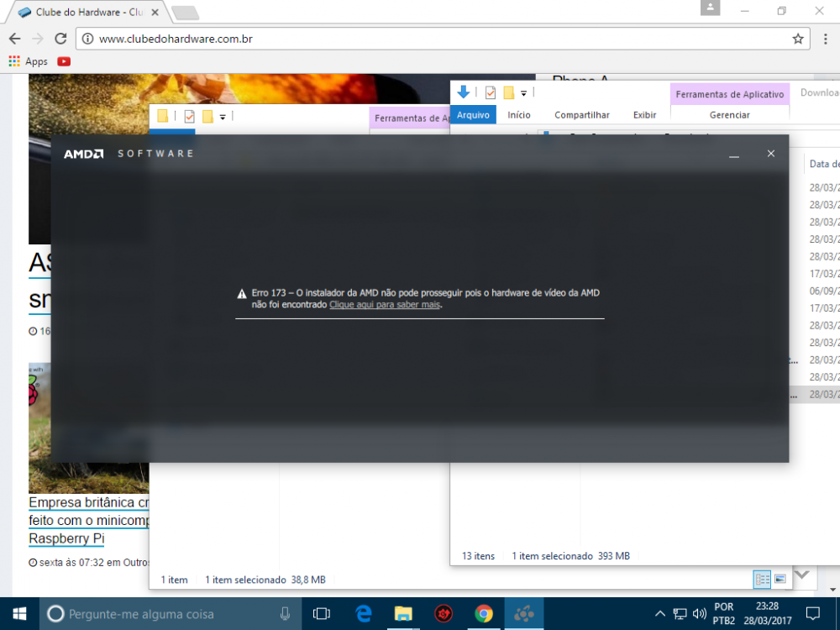Open Action Center notifications icon
Viewport: 840px width, 630px height.
pyautogui.click(x=812, y=614)
